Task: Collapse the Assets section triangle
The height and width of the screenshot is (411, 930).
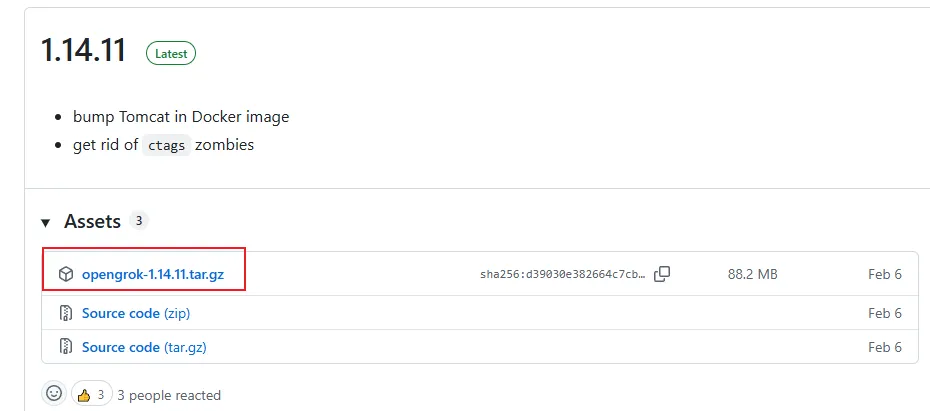Action: tap(45, 223)
